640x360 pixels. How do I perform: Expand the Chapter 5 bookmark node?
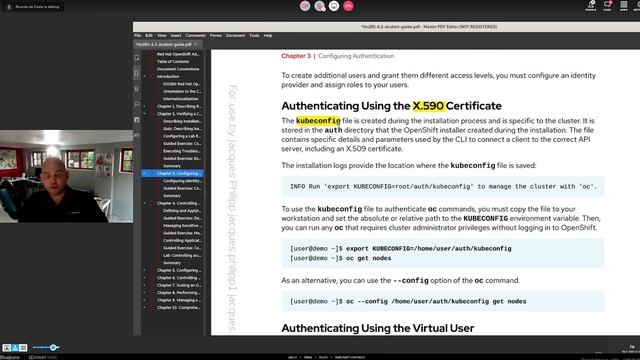click(144, 270)
